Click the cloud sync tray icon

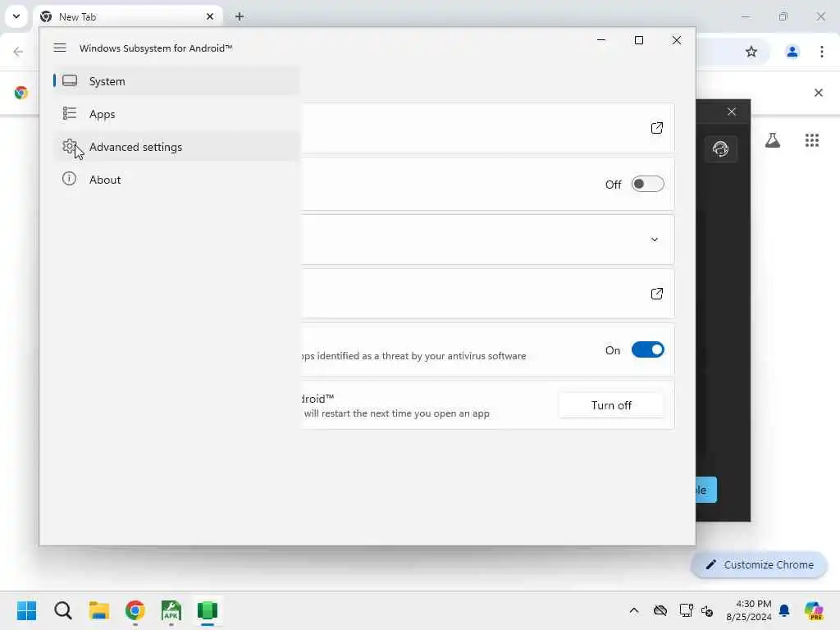tap(660, 610)
